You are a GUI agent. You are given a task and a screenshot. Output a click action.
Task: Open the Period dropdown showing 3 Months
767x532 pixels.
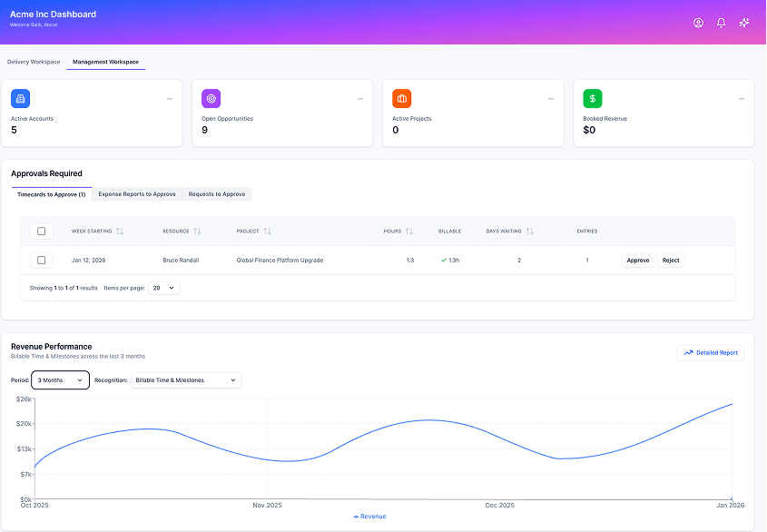[x=60, y=380]
